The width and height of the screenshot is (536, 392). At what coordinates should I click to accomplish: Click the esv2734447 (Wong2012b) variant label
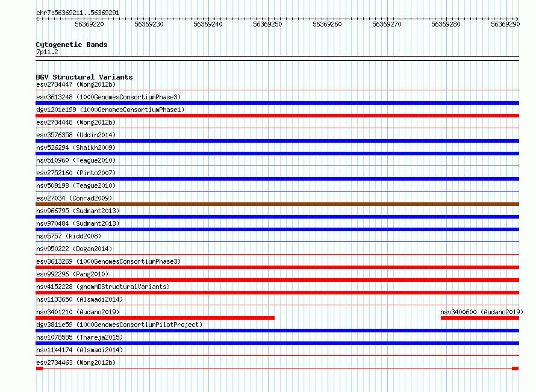[x=76, y=84]
